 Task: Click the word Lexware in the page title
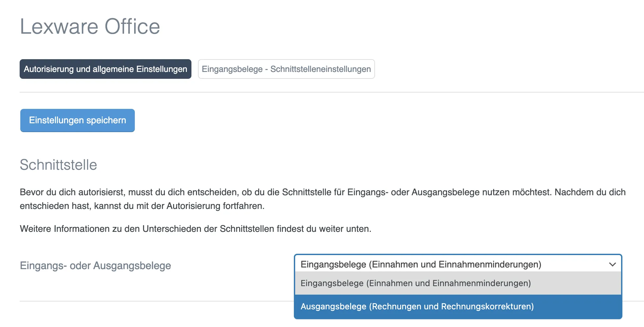pos(59,26)
